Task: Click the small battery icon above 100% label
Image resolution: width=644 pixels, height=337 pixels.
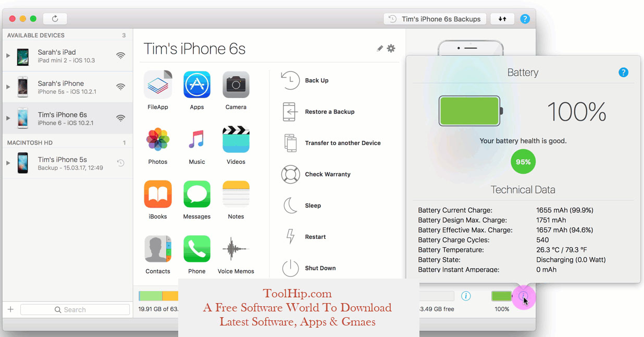Action: [502, 296]
